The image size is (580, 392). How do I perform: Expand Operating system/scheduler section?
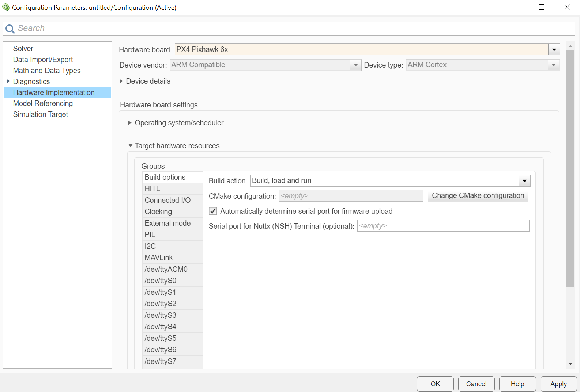(130, 123)
